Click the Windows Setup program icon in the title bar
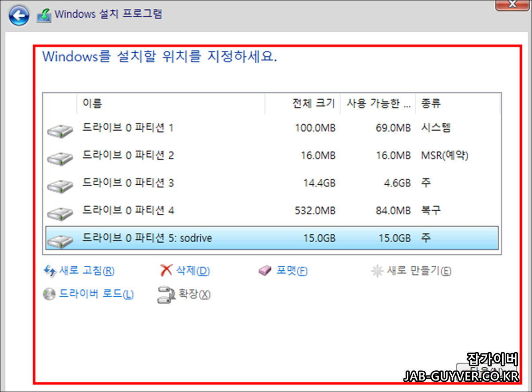532x392 pixels. click(44, 15)
